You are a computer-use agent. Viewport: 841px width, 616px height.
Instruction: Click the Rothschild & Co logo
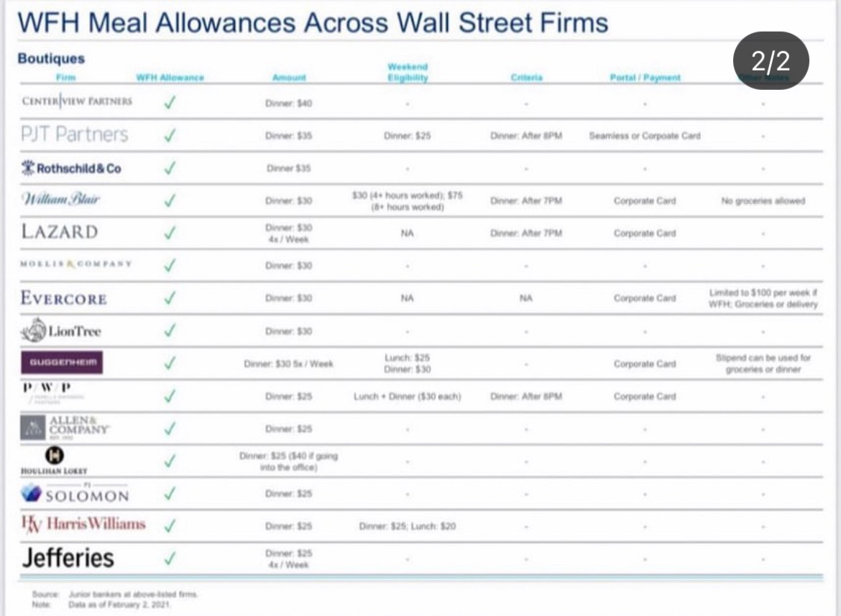[x=70, y=167]
